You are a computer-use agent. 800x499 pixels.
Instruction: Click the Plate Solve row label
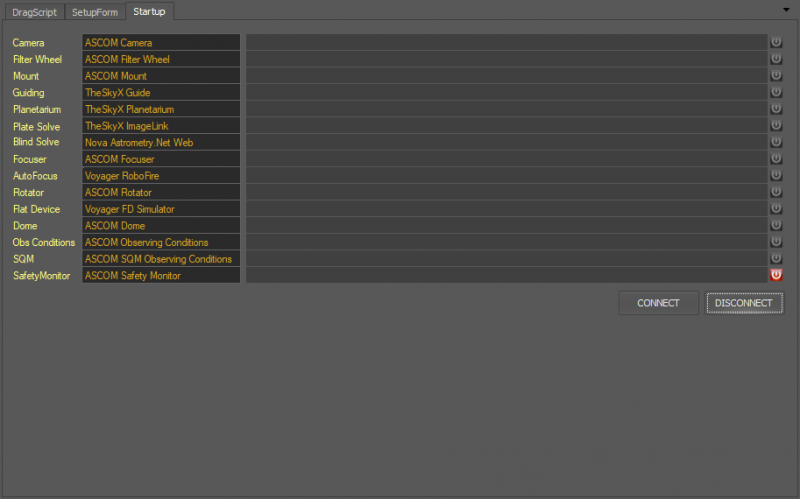coord(36,127)
